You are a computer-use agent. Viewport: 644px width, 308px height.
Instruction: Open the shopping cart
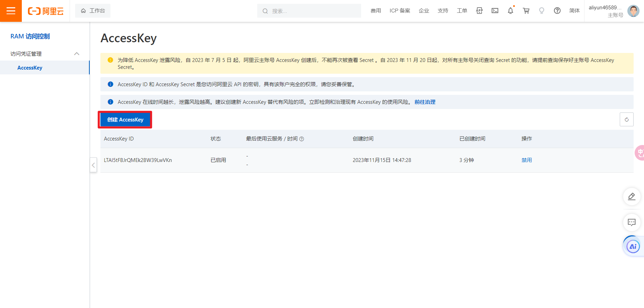[526, 11]
